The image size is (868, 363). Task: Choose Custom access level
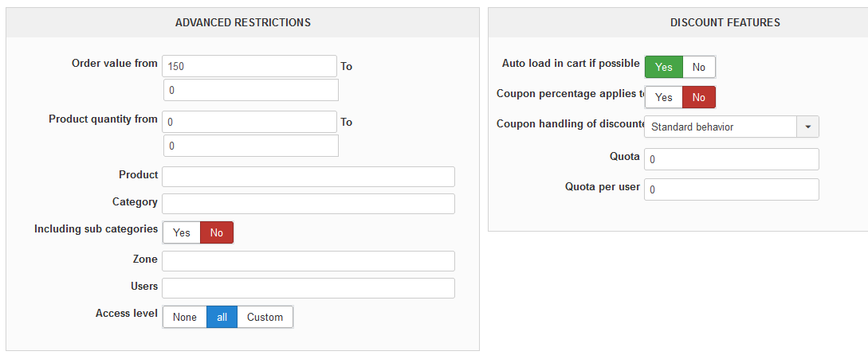[x=265, y=317]
